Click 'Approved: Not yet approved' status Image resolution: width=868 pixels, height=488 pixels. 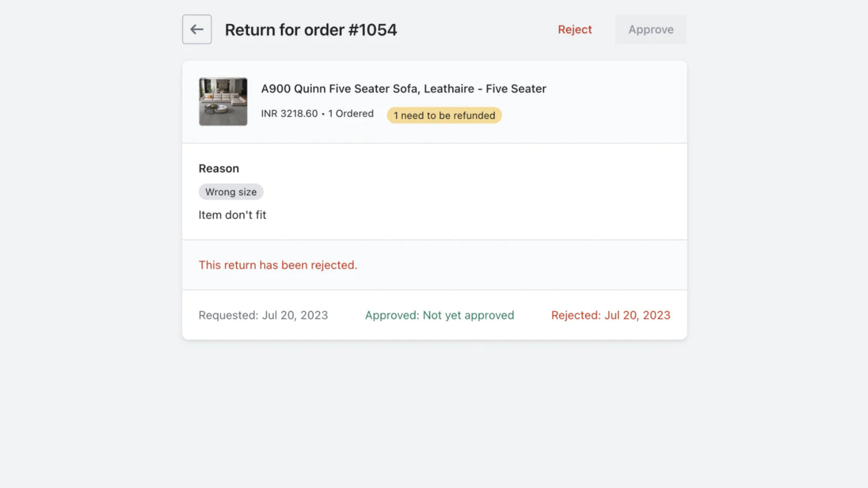point(439,315)
